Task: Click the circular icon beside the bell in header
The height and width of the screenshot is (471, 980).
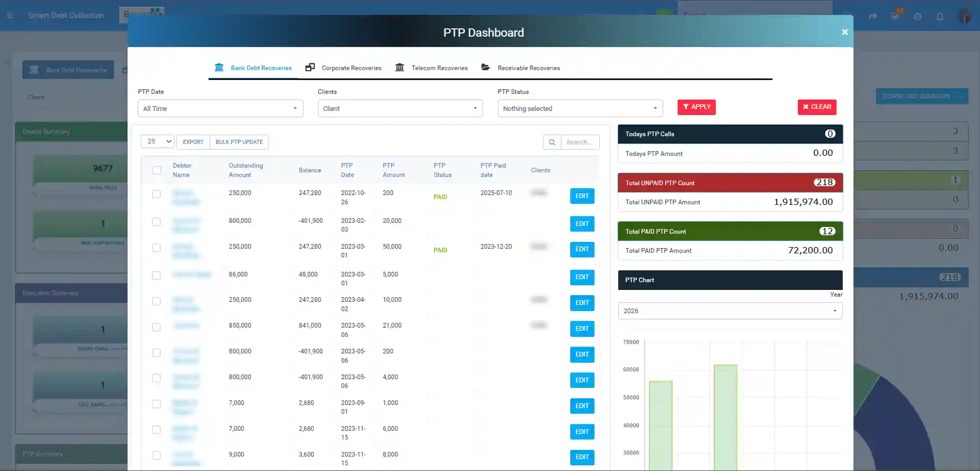Action: [x=918, y=17]
